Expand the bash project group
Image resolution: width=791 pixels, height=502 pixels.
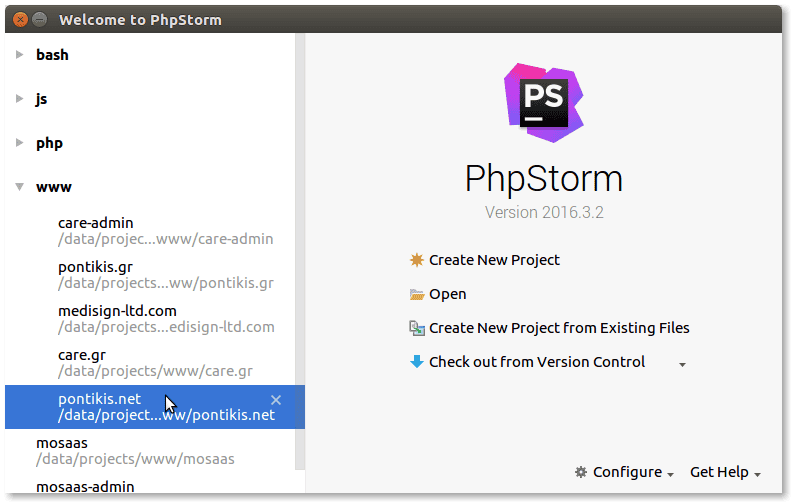[20, 54]
